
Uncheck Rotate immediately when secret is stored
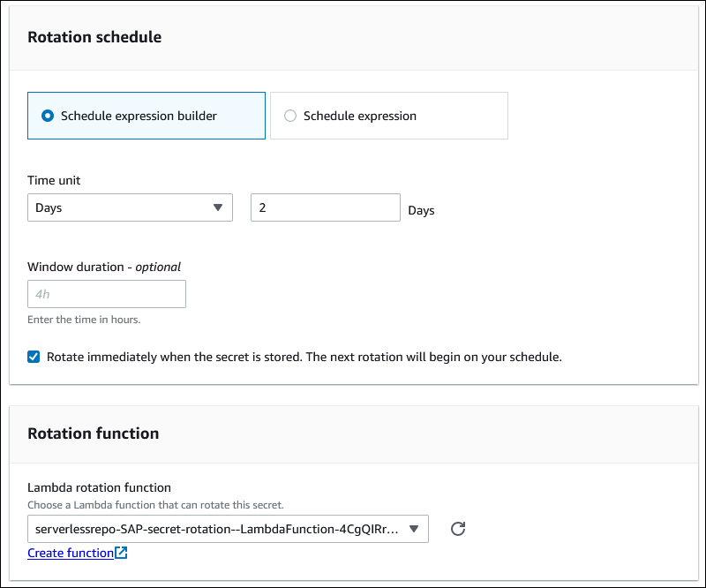click(34, 357)
